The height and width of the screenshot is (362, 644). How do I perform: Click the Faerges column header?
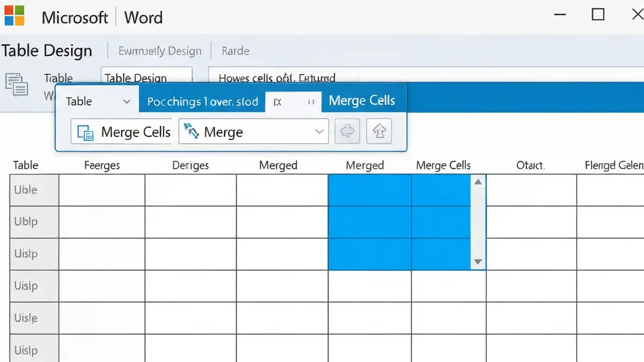click(x=102, y=165)
